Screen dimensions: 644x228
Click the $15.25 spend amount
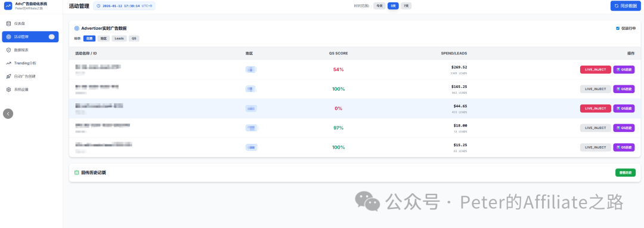[x=460, y=145]
